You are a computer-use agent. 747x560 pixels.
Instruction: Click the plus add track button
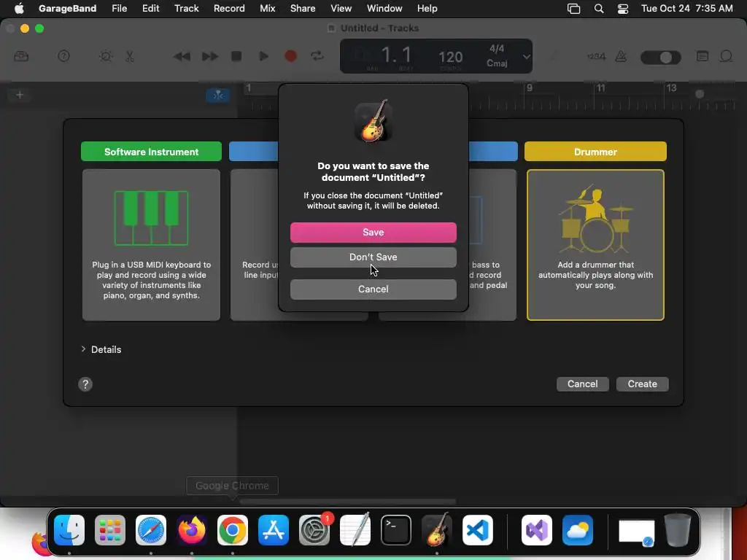pyautogui.click(x=20, y=95)
